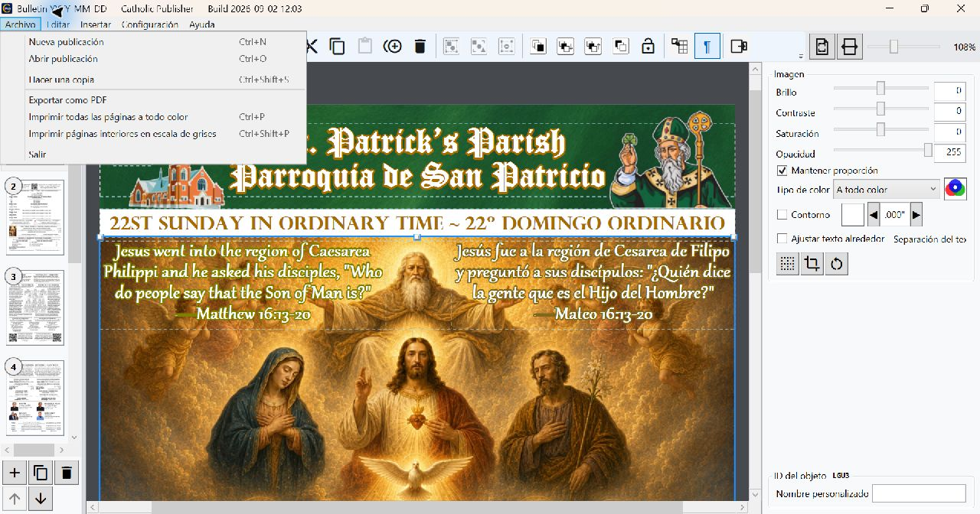Click the trash delete icon in top toolbar
Image resolution: width=980 pixels, height=514 pixels.
(x=420, y=47)
